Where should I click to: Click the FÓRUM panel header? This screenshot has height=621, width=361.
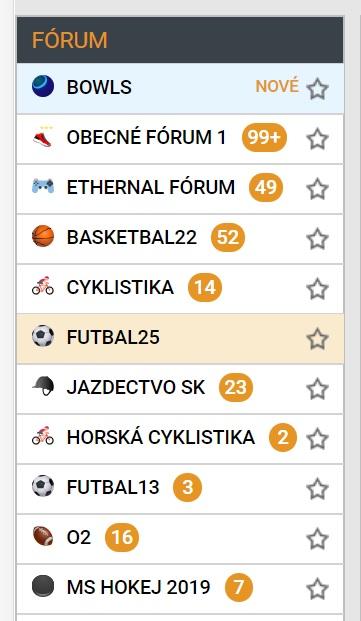(x=180, y=40)
